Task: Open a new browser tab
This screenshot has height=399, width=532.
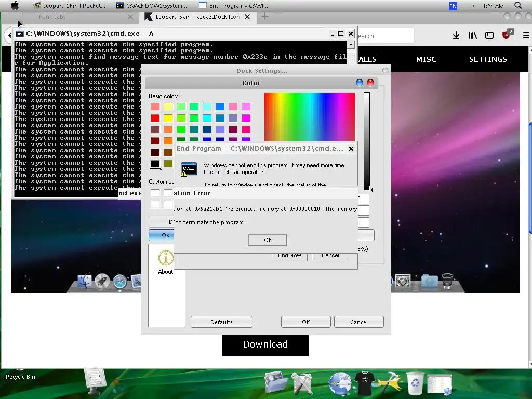Action: 265,16
